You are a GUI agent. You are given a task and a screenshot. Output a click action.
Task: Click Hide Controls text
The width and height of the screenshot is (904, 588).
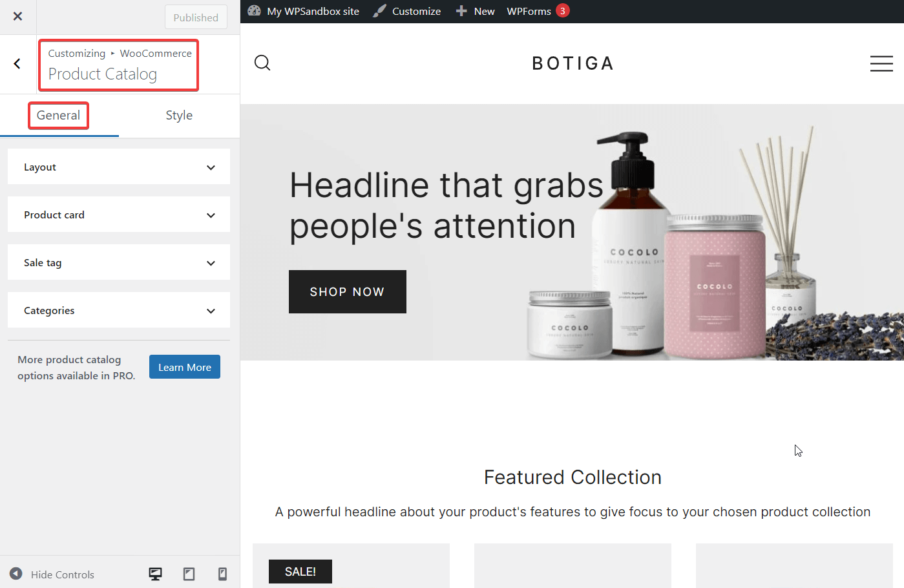click(63, 574)
